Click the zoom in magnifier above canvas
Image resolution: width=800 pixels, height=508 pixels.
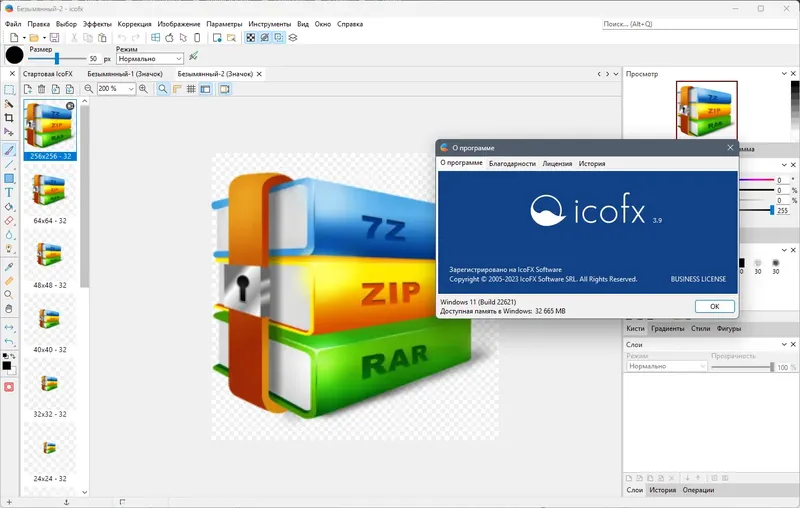click(x=143, y=89)
